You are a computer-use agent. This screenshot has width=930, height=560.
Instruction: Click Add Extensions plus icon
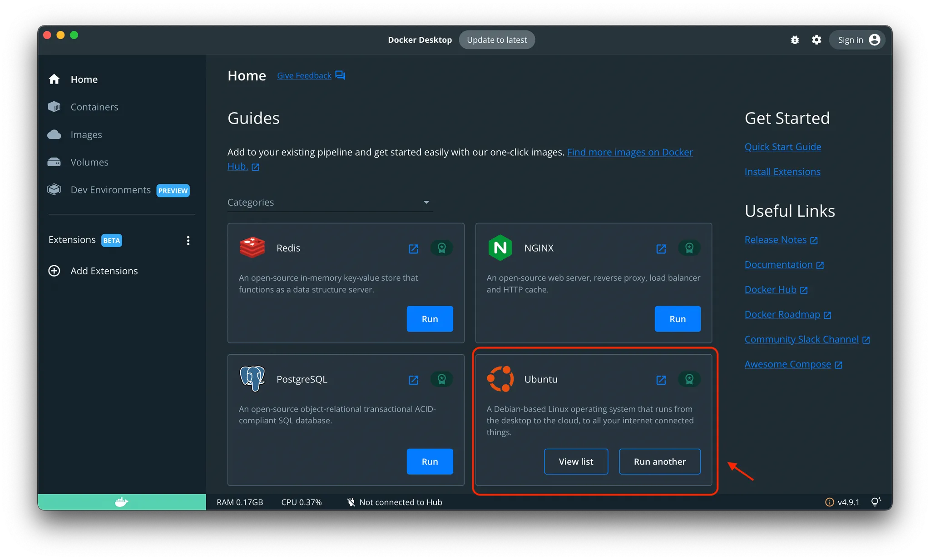[54, 271]
